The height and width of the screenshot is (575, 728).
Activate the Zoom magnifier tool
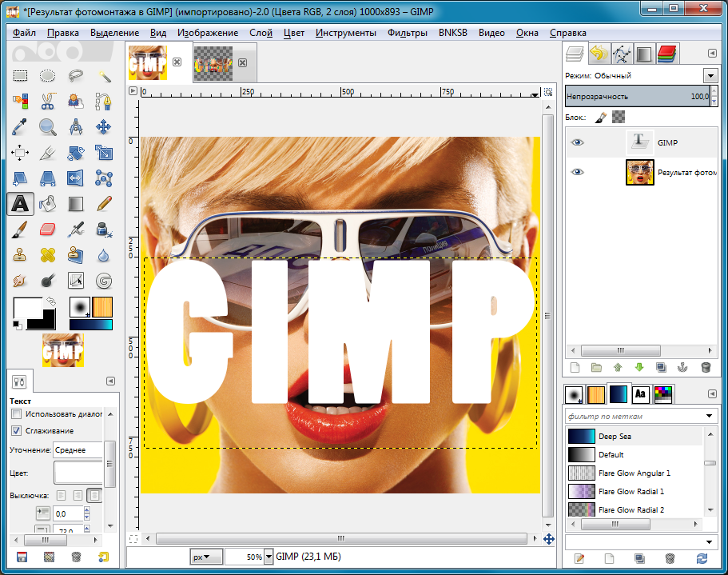[x=47, y=127]
